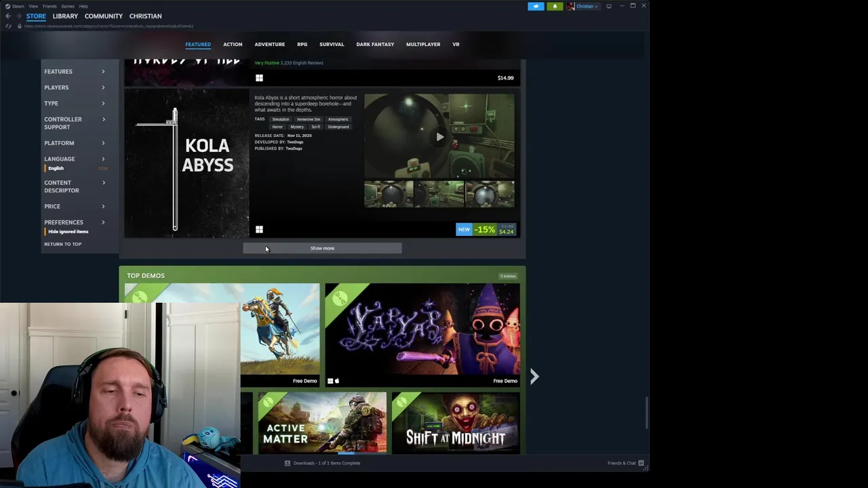Click the Underground tag
868x488 pixels.
coord(338,127)
